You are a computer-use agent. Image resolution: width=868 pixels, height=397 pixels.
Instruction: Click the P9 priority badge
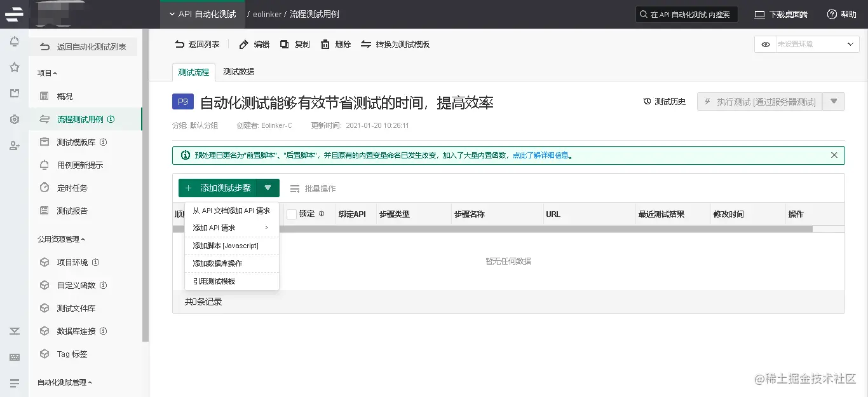(183, 102)
